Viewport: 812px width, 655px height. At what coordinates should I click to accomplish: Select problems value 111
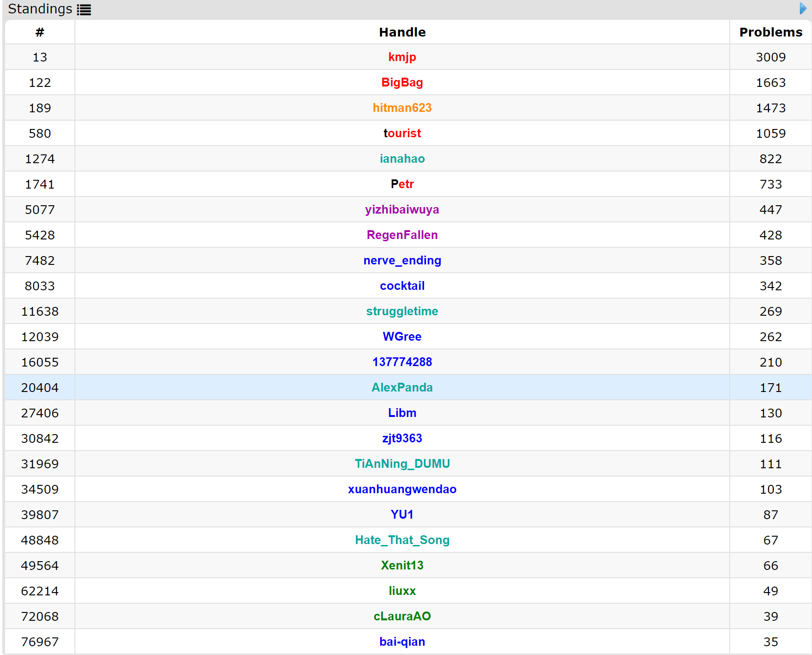click(770, 464)
